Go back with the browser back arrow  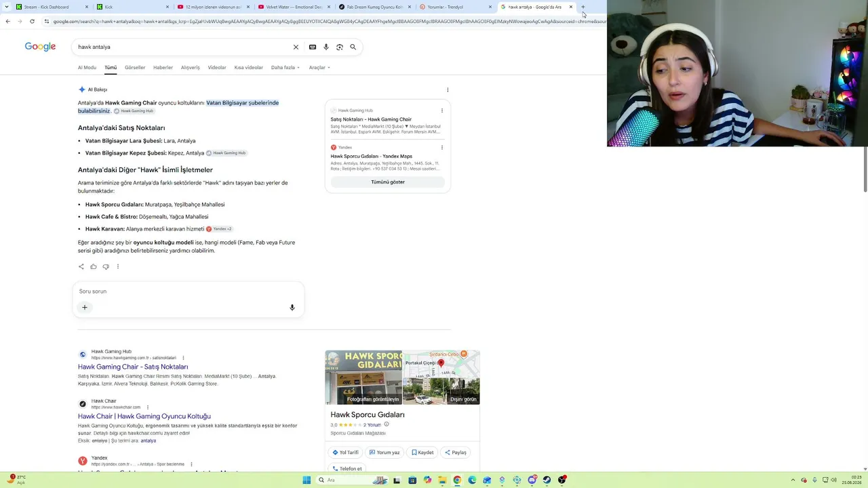coord(7,21)
